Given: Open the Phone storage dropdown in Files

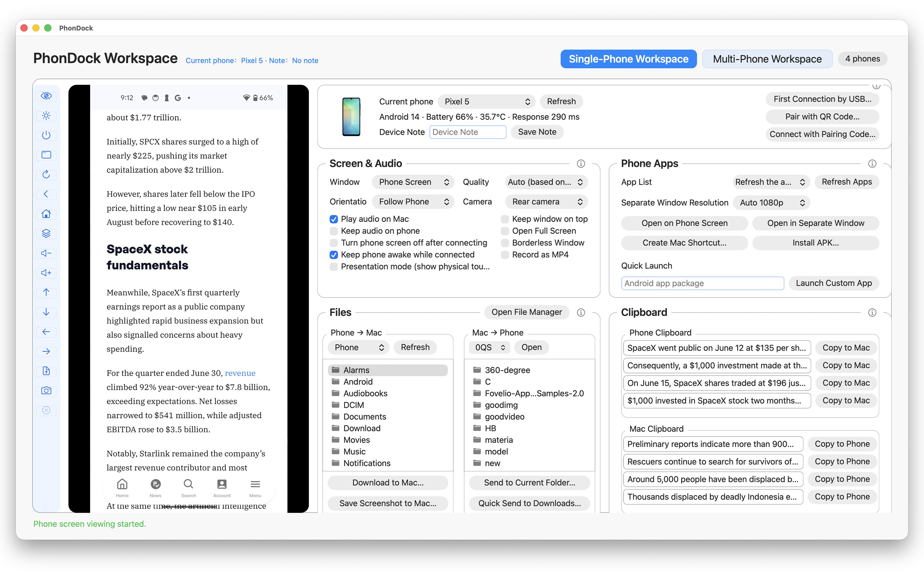Looking at the screenshot, I should (358, 347).
